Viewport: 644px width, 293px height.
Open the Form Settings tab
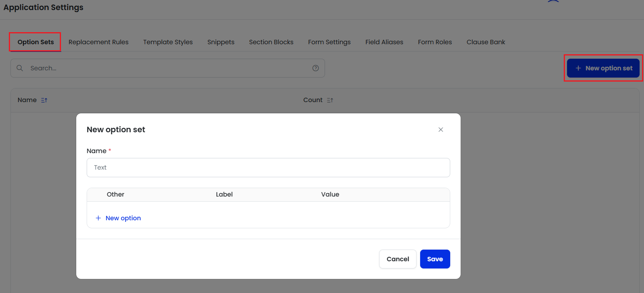tap(329, 42)
